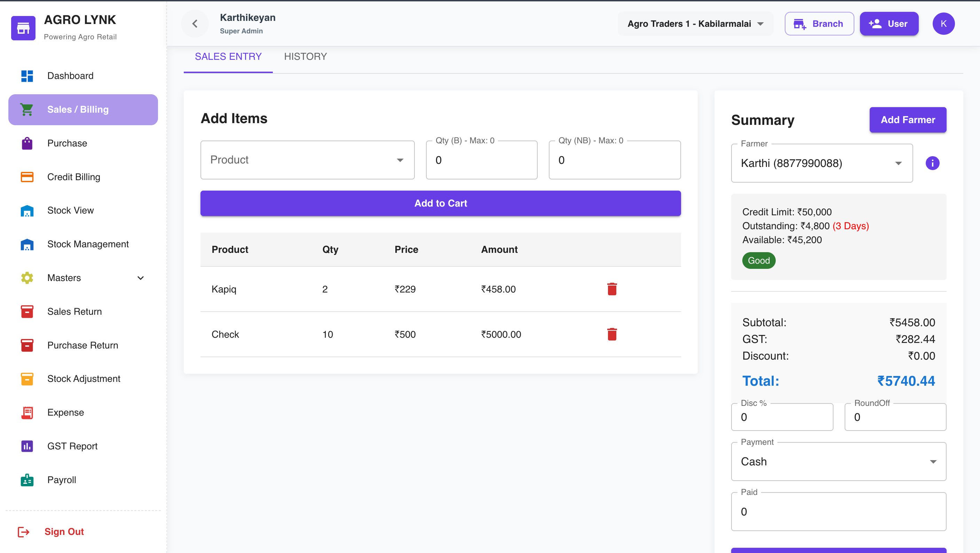Click the farmer info icon
Viewport: 980px width, 553px height.
(932, 163)
